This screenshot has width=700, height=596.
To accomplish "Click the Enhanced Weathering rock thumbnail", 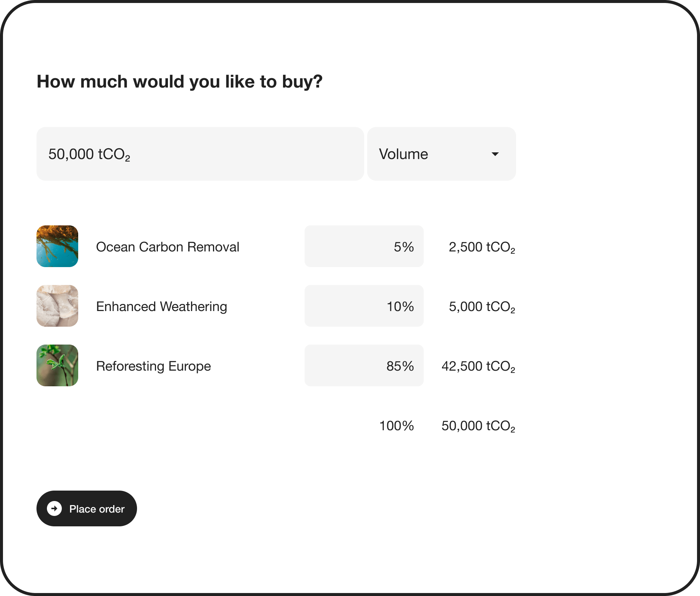I will [57, 306].
